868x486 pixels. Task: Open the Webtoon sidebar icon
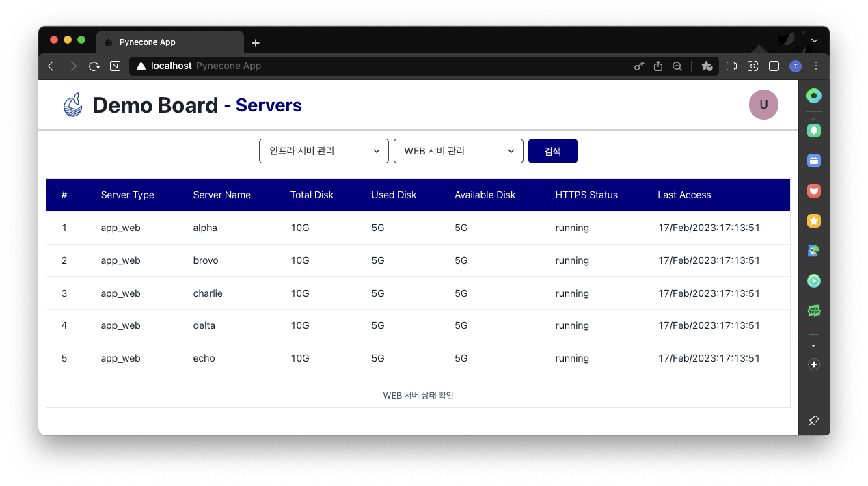[x=813, y=311]
